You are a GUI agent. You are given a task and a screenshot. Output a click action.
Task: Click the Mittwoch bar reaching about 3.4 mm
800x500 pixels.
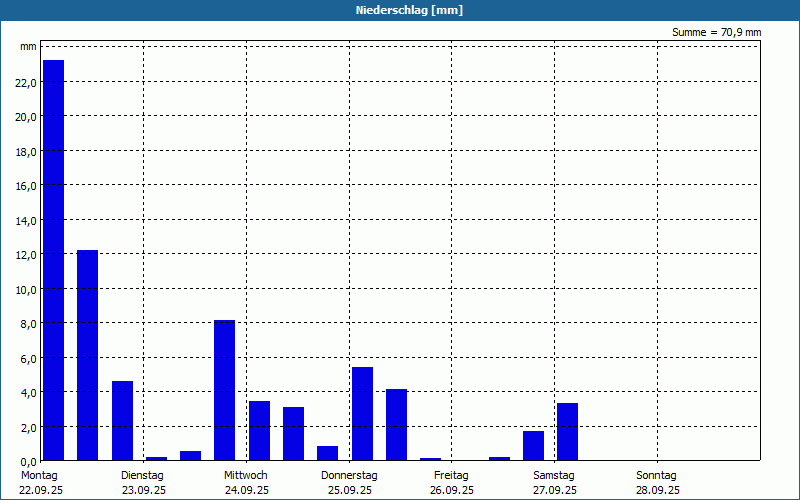[259, 431]
